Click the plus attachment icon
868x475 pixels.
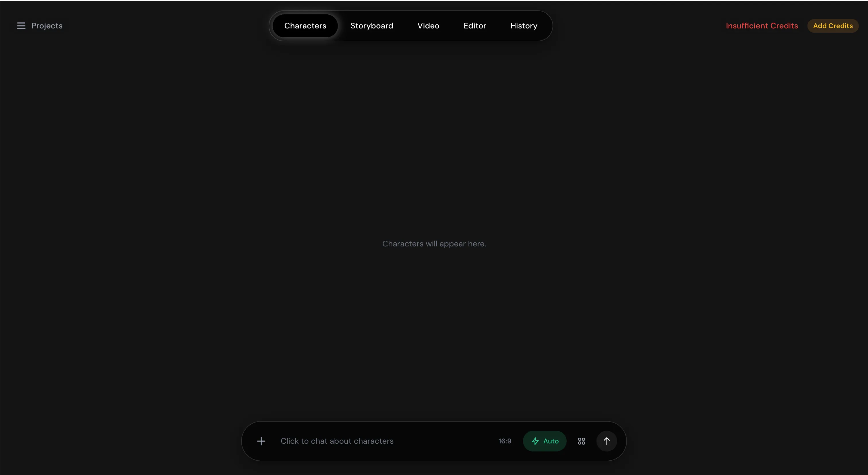click(261, 441)
